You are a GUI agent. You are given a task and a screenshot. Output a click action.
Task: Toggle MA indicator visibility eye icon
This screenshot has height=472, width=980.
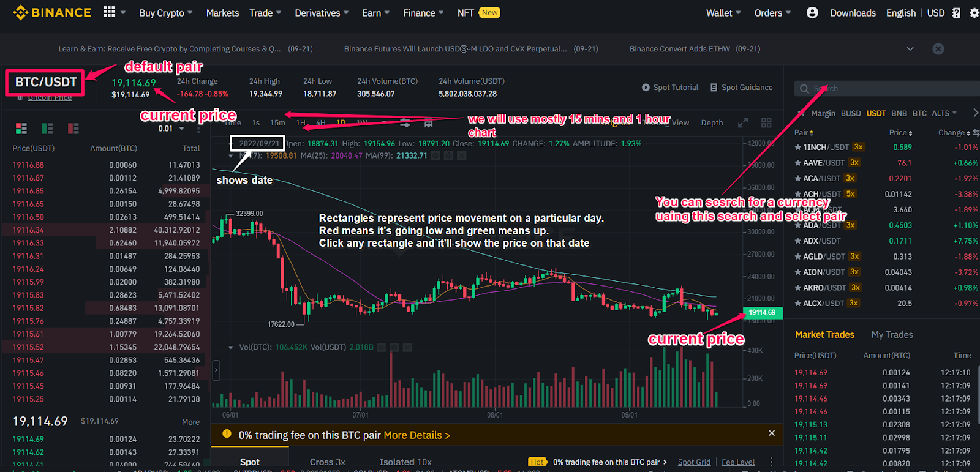click(435, 156)
